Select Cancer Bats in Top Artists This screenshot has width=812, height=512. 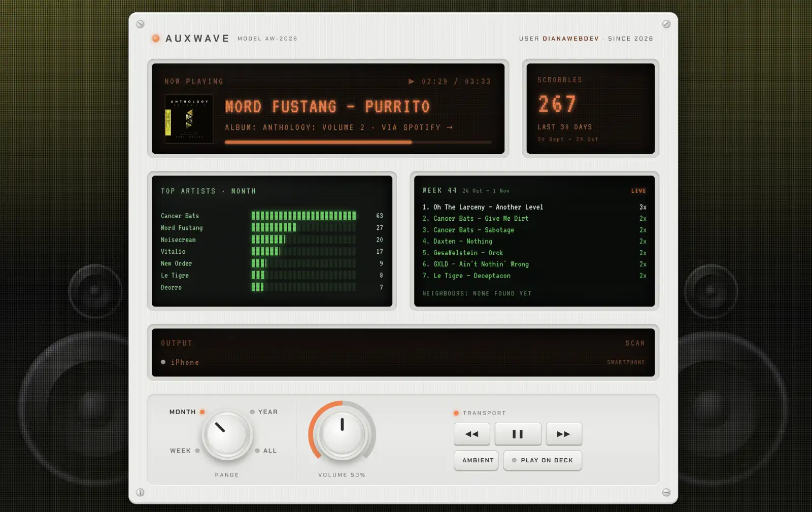tap(272, 216)
